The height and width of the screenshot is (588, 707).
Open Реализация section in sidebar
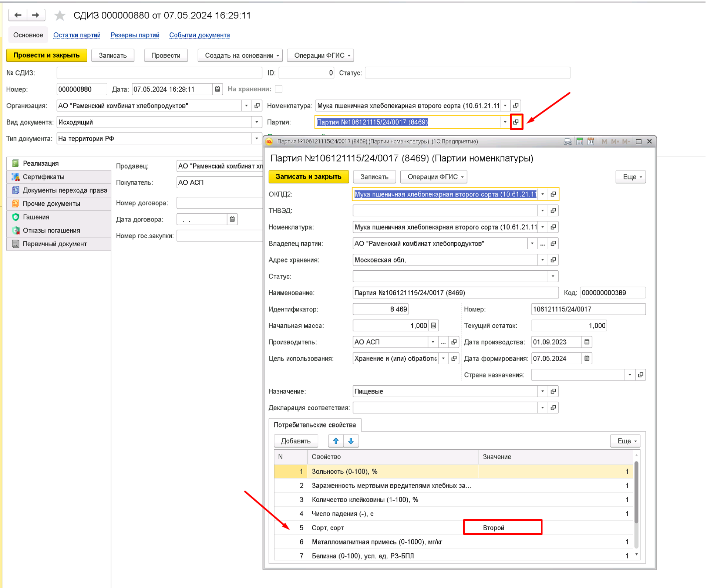59,163
